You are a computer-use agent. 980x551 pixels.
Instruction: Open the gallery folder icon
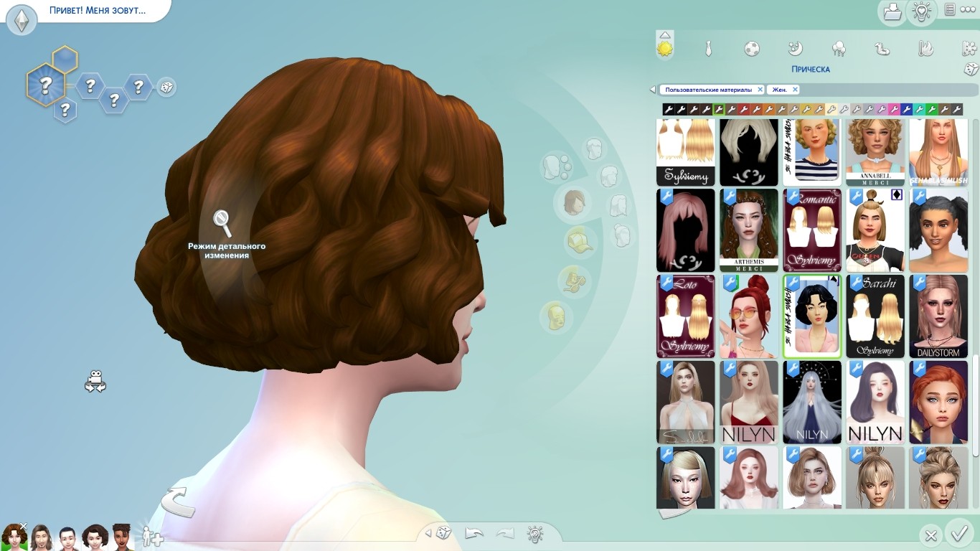click(x=892, y=12)
